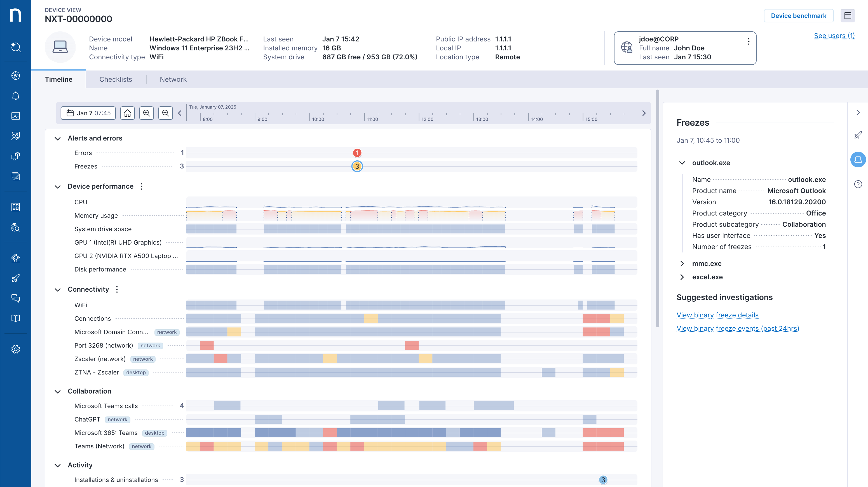Click the help question mark icon
Image resolution: width=868 pixels, height=487 pixels.
(x=858, y=184)
